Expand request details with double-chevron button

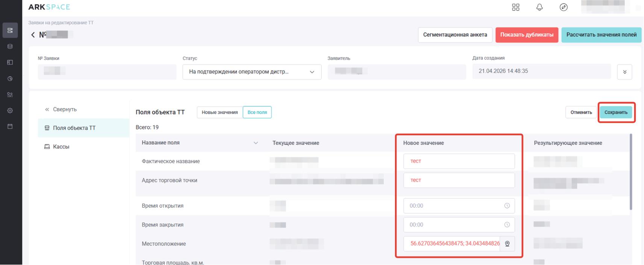(624, 72)
